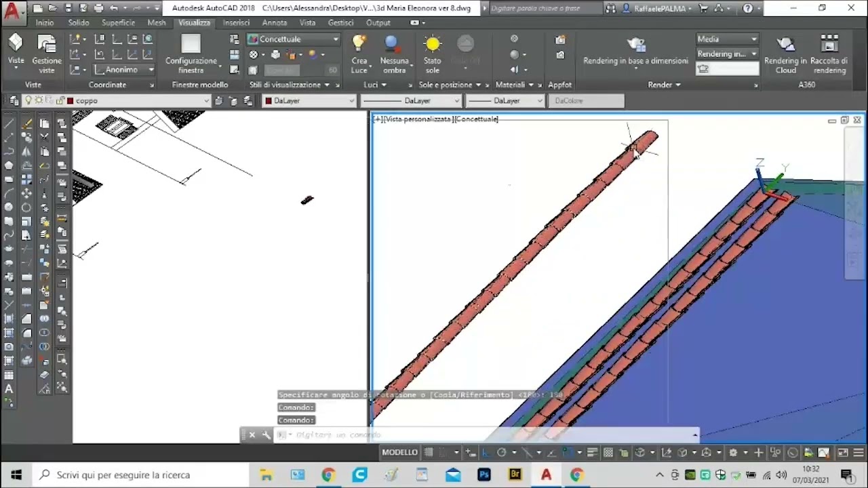
Task: Click the annotation scale plus icon in status bar
Action: 758,452
